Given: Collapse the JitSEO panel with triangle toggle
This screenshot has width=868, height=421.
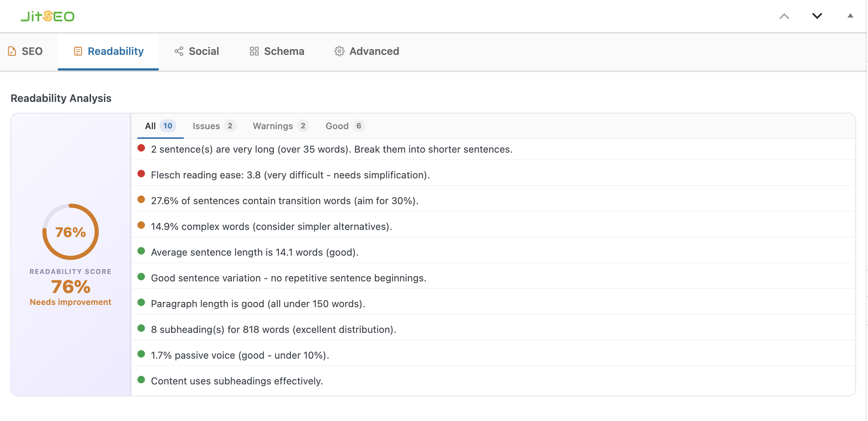Looking at the screenshot, I should pyautogui.click(x=850, y=16).
